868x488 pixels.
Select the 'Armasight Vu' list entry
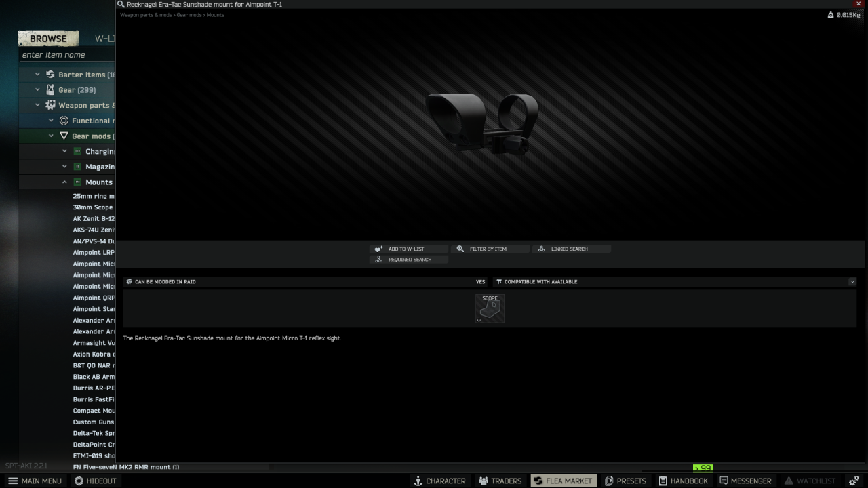point(94,343)
